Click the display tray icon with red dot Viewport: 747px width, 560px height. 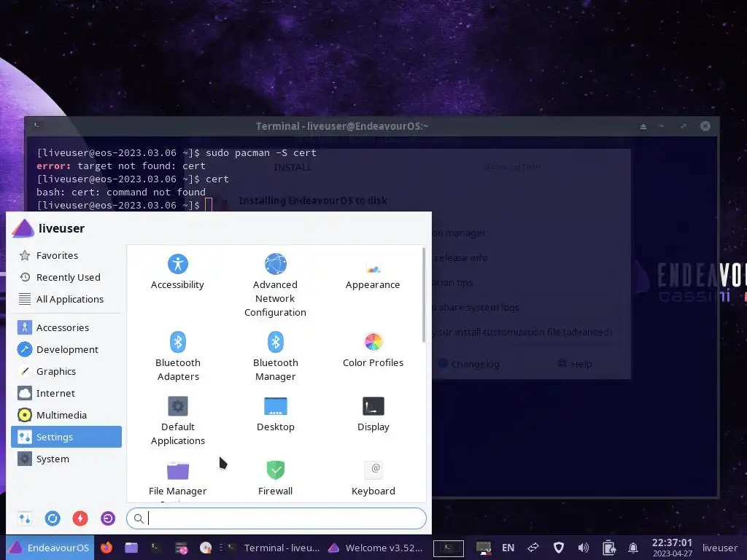click(484, 548)
